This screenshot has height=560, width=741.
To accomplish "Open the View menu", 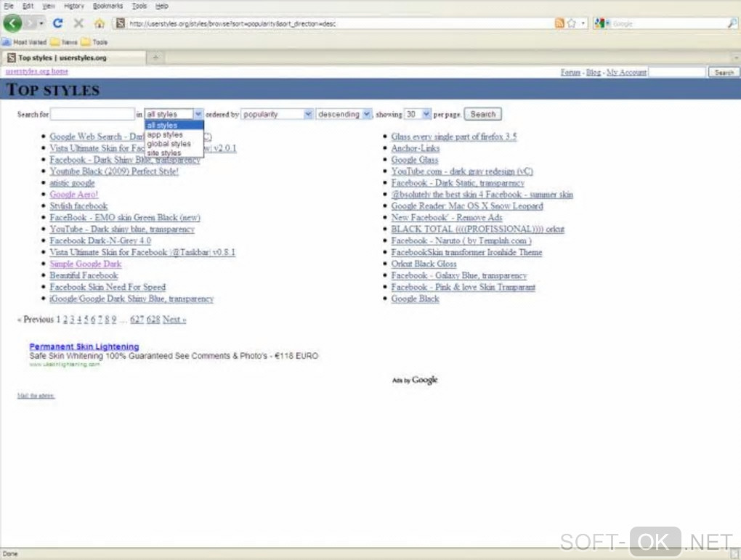I will pyautogui.click(x=48, y=6).
